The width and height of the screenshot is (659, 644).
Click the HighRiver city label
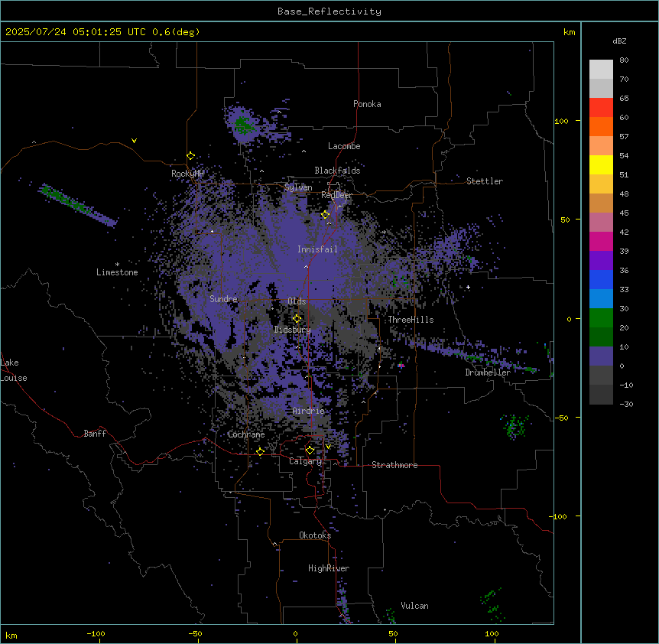tap(329, 568)
